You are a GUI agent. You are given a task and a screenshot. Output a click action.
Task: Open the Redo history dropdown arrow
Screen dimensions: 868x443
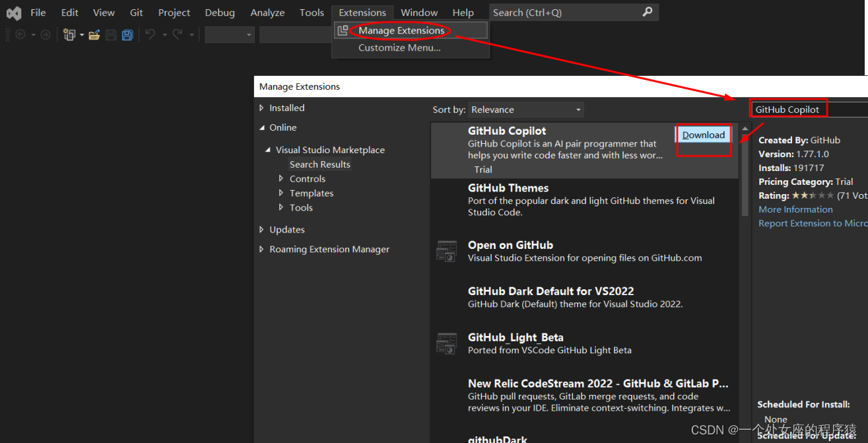(x=191, y=35)
